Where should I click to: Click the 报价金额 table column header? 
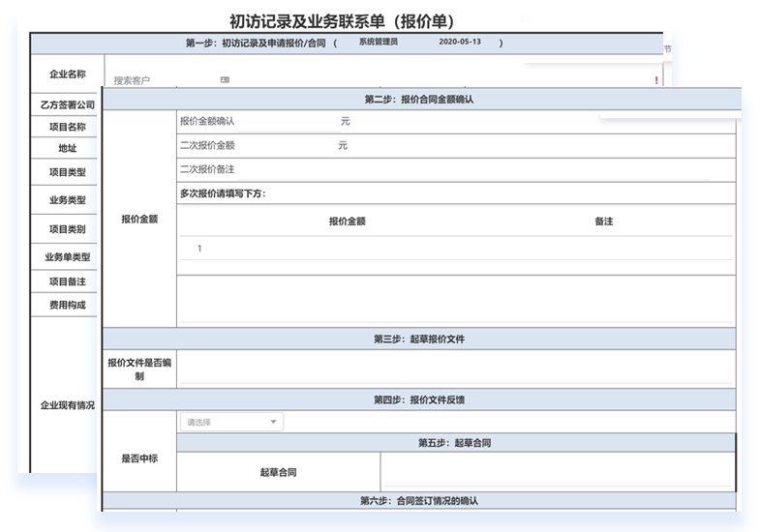point(347,222)
